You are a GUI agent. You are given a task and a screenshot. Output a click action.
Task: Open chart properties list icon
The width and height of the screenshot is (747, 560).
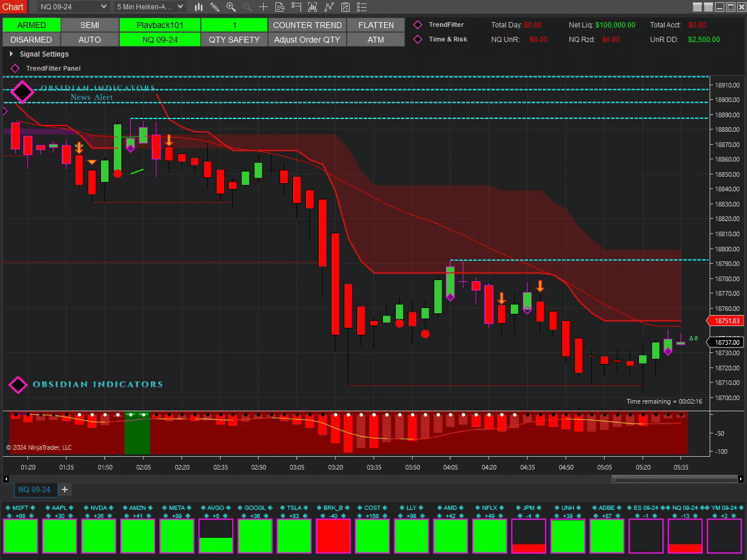point(361,7)
